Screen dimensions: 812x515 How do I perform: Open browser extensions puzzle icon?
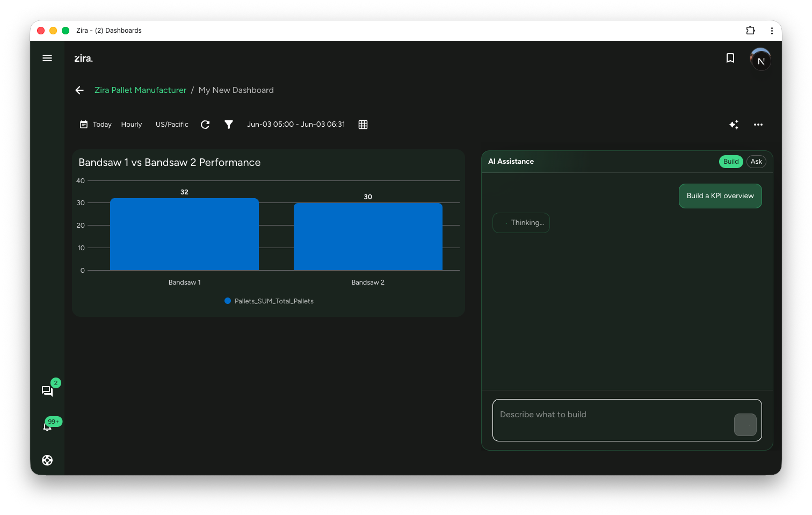coord(751,31)
